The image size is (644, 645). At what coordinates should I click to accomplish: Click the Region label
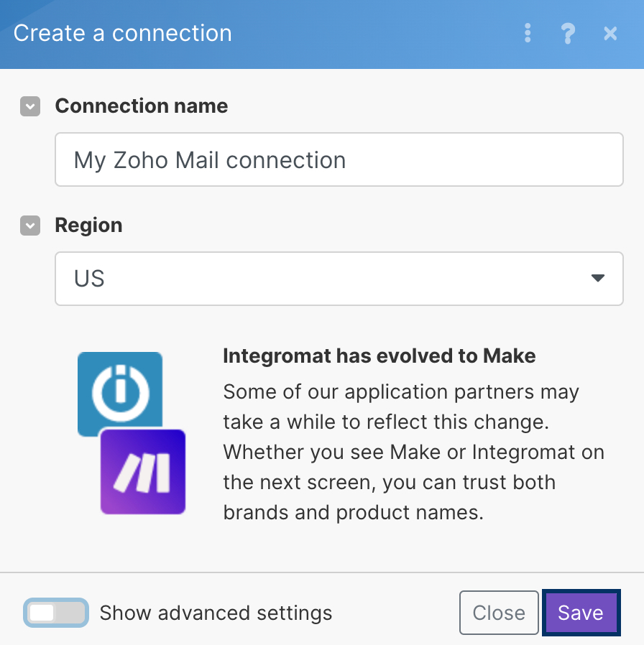pos(88,226)
